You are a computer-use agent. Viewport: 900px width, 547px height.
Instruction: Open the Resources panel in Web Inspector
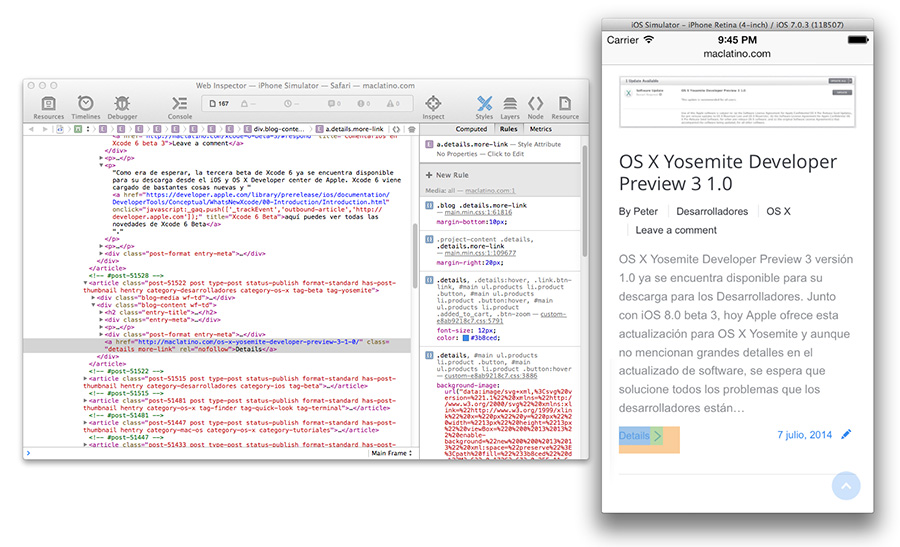(48, 107)
